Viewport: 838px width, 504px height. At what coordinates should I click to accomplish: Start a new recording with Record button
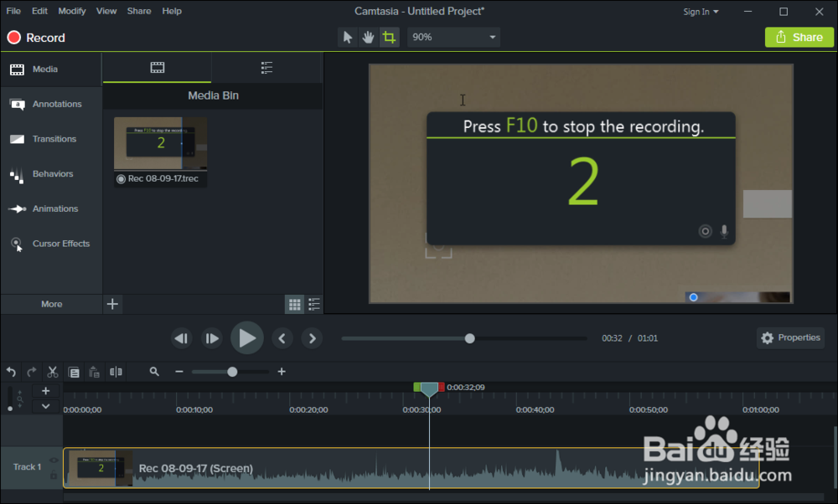coord(36,38)
